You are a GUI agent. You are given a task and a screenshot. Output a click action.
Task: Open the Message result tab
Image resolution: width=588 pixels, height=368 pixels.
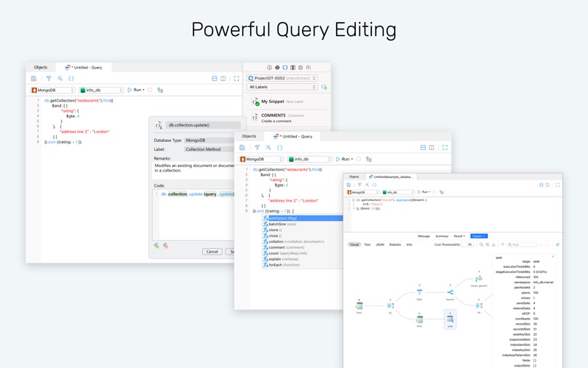point(424,236)
